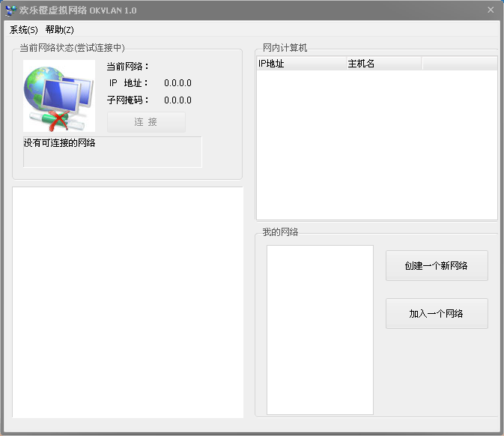This screenshot has width=504, height=436.
Task: Open the 帮助(Z) menu
Action: coord(59,30)
